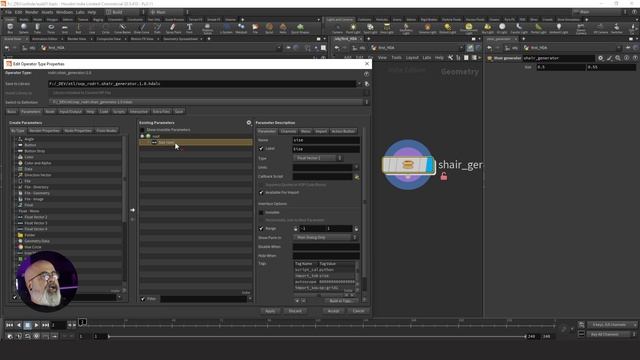
Task: Open the File menu
Action: click(x=8, y=12)
